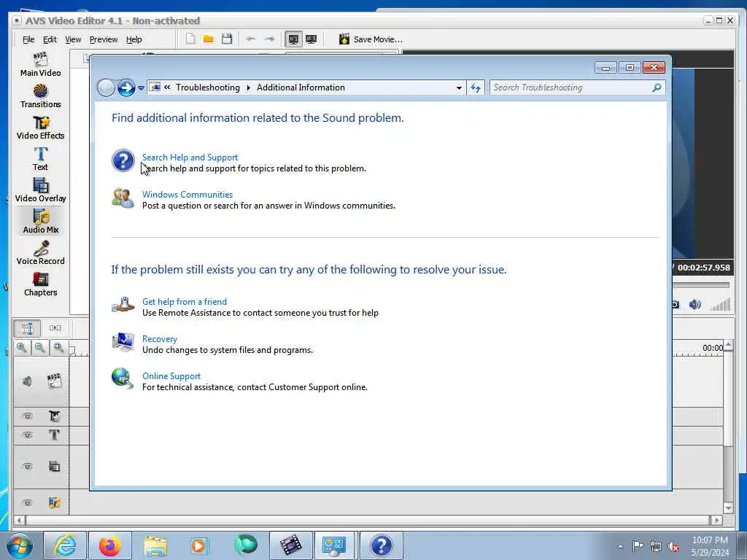
Task: Redo the action in toolbar
Action: [x=270, y=39]
